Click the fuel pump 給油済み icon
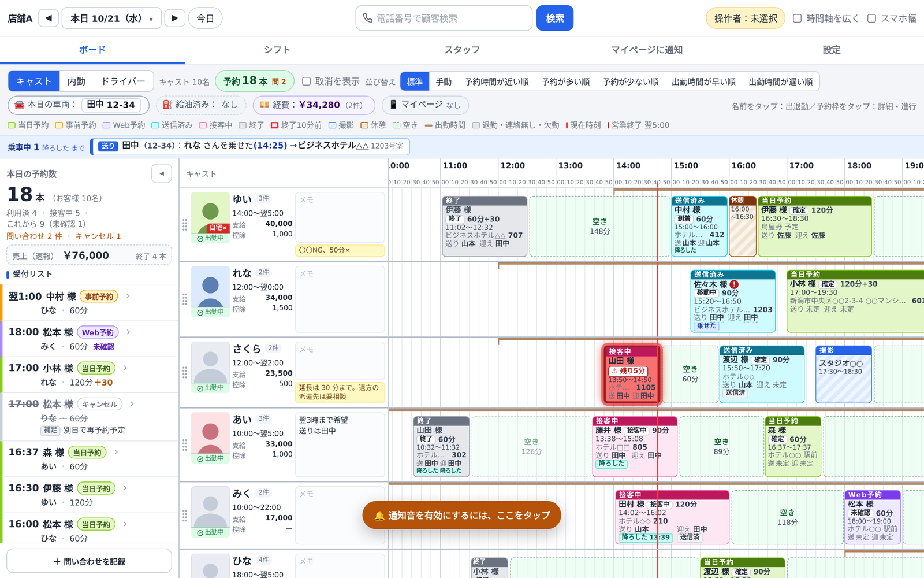Screen dimensions: 924x578 coord(167,105)
